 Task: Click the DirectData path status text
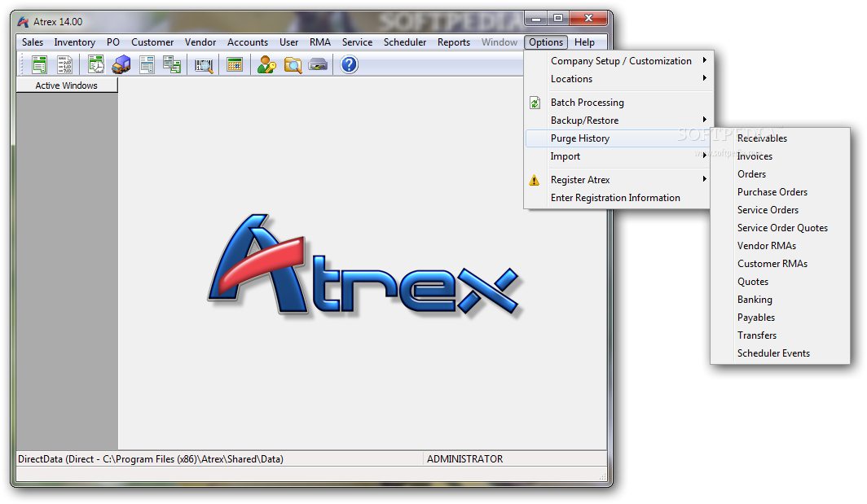point(151,459)
